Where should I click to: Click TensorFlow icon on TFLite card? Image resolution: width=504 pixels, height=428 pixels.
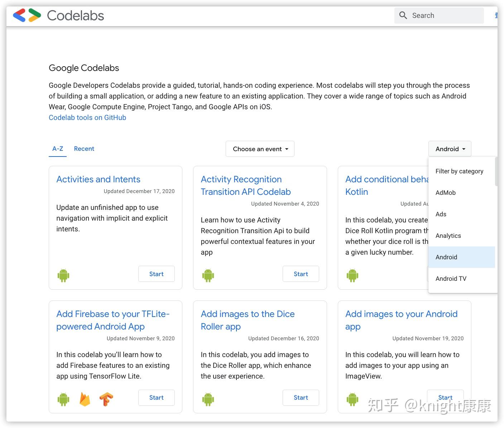[106, 399]
